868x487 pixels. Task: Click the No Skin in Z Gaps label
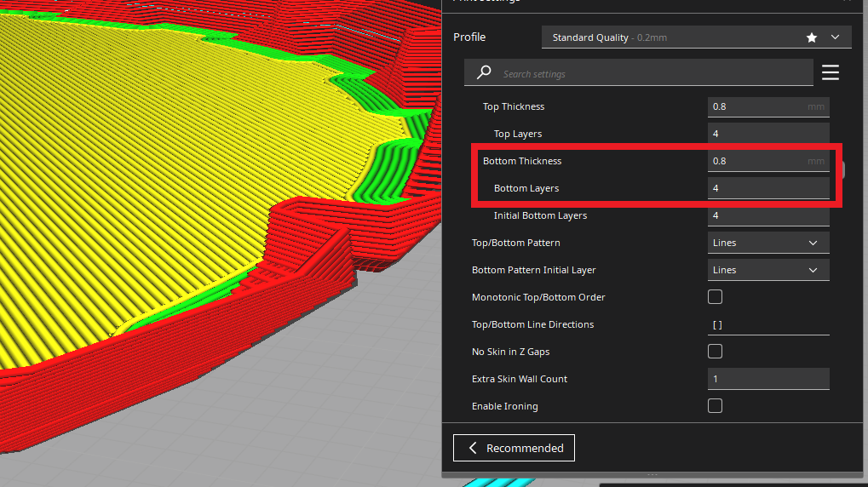510,352
